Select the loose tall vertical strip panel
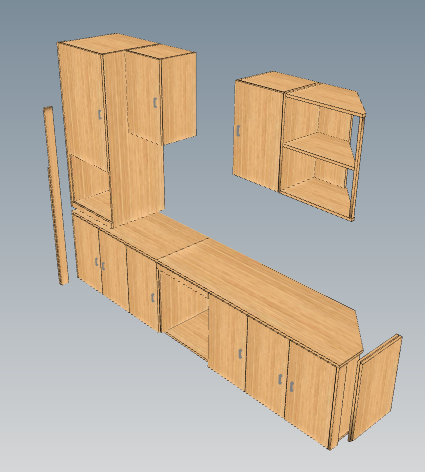The image size is (425, 472). point(56,196)
